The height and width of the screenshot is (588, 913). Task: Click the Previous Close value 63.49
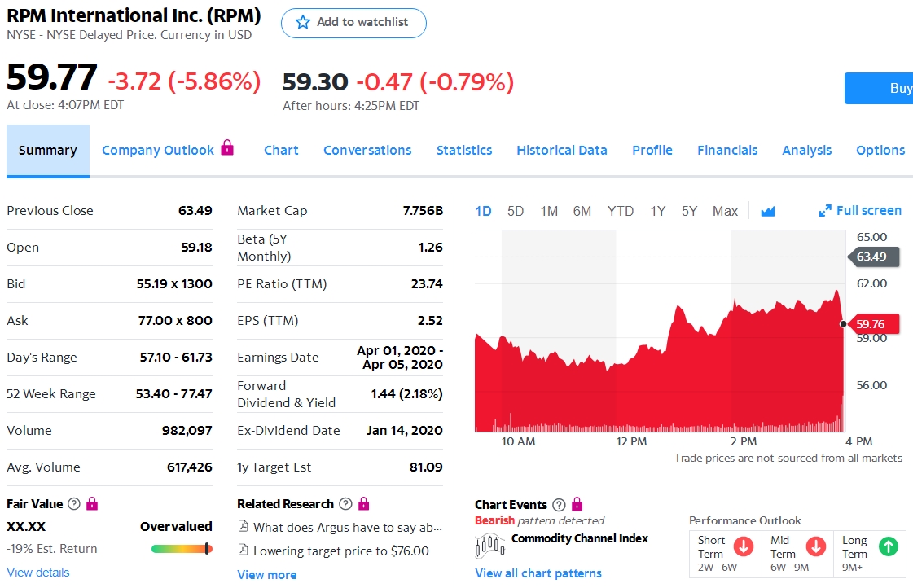click(195, 211)
